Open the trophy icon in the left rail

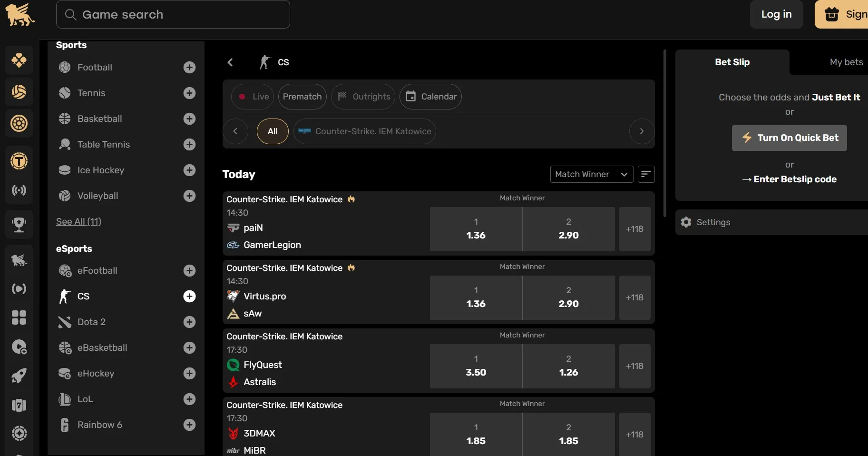pyautogui.click(x=19, y=224)
